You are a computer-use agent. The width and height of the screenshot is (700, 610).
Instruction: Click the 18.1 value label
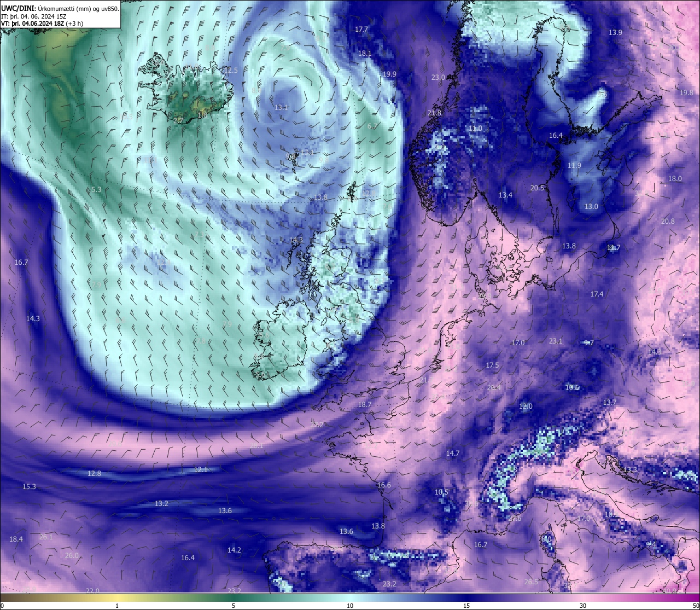(365, 54)
